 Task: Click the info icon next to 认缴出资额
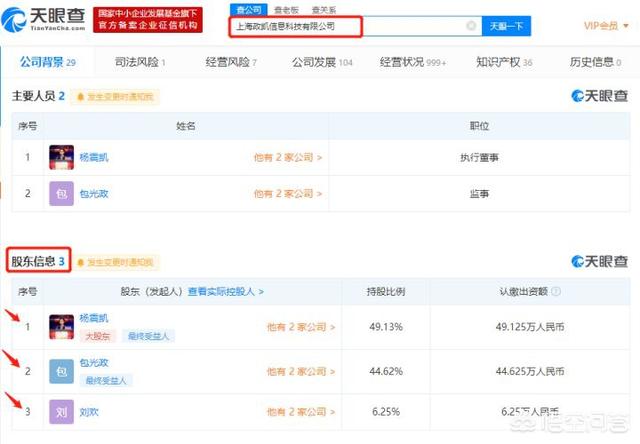click(556, 291)
